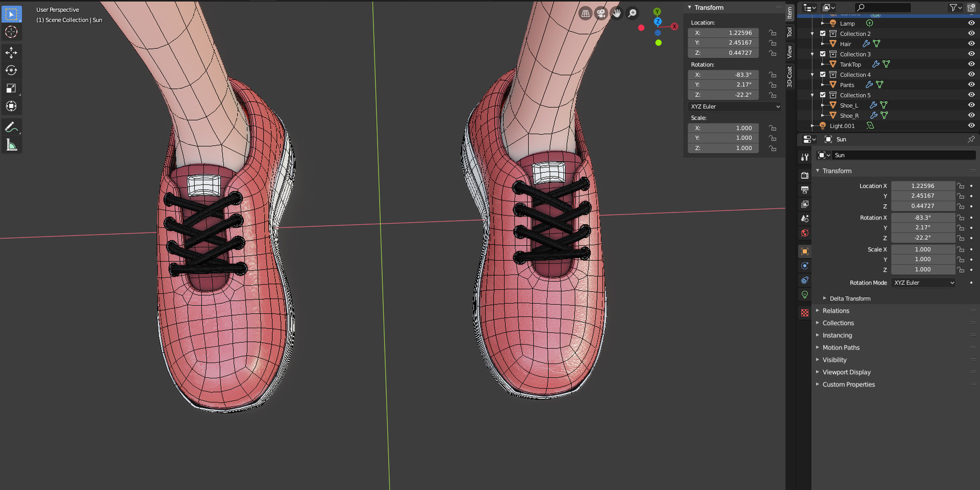The height and width of the screenshot is (490, 980).
Task: Hide Shoe_L using its eye icon
Action: [x=971, y=105]
